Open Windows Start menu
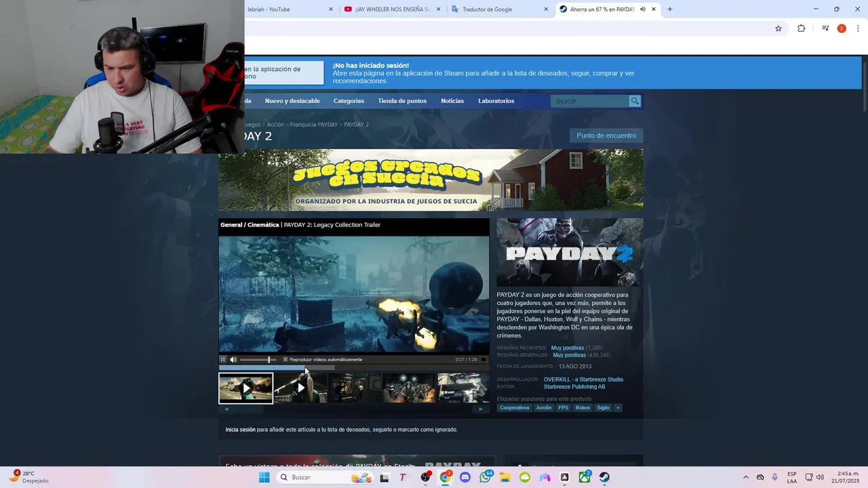 coord(264,477)
